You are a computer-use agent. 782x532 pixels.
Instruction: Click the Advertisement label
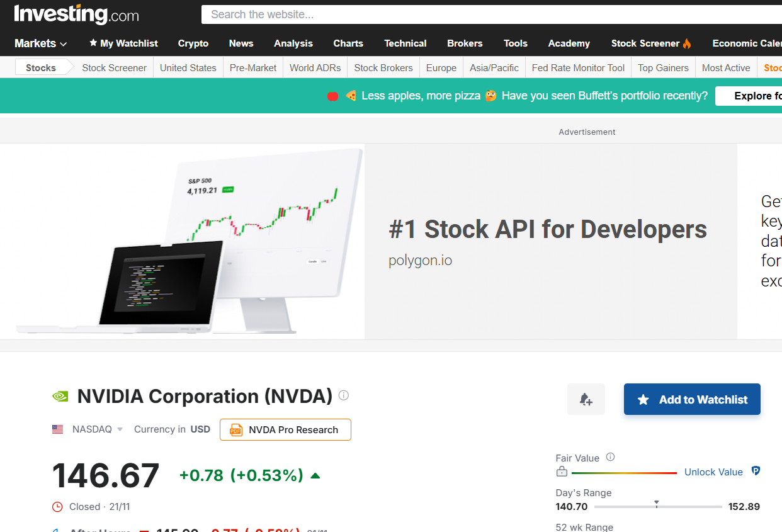(x=587, y=132)
